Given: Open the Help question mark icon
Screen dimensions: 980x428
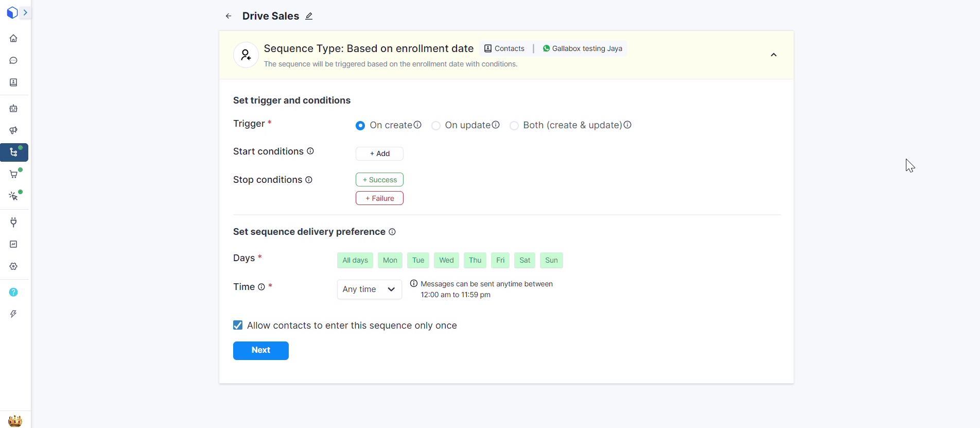Looking at the screenshot, I should coord(13,292).
